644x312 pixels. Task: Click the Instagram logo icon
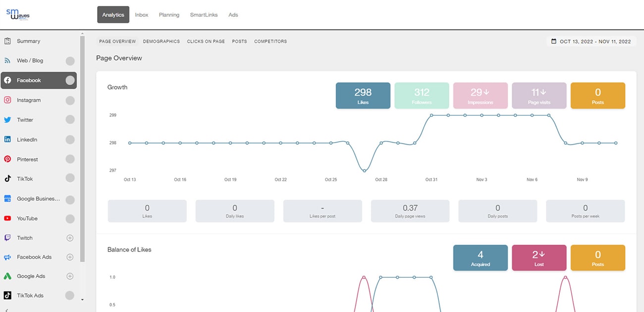(7, 100)
